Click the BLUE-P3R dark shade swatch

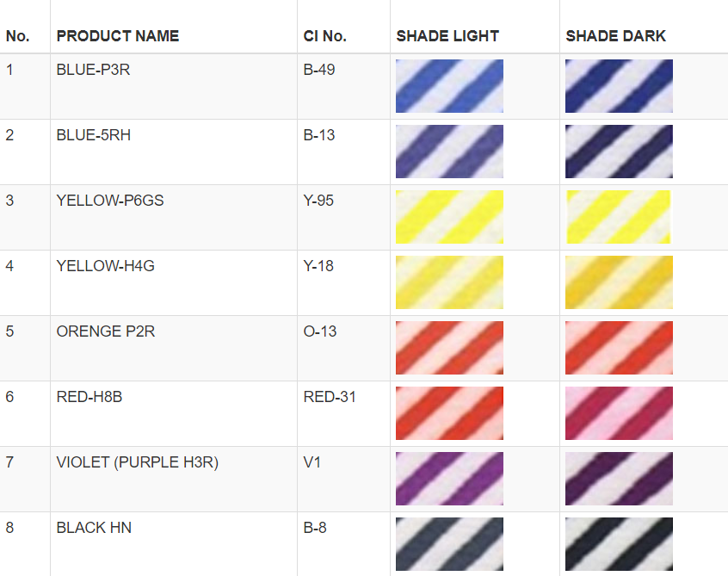[619, 86]
